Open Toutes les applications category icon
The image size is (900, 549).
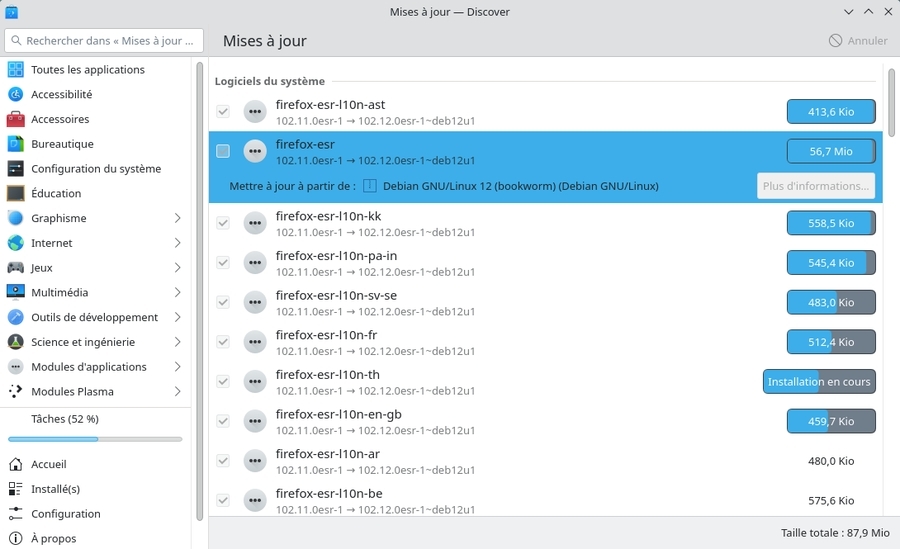click(x=15, y=69)
